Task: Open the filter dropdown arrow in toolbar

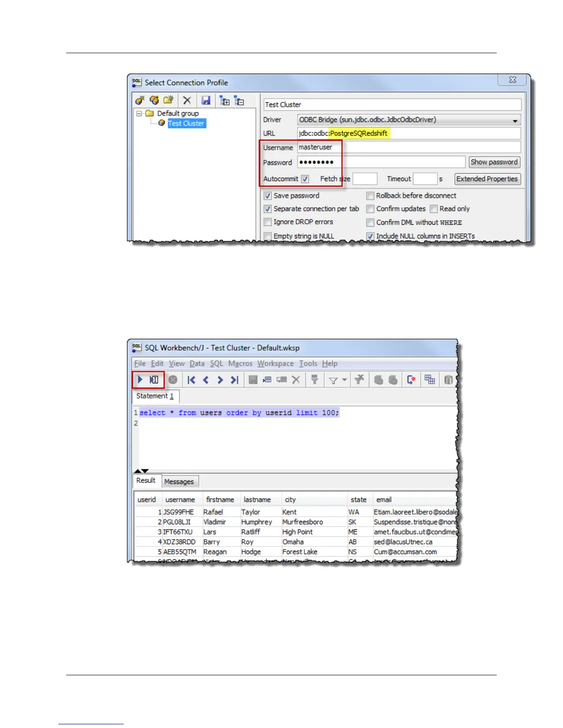Action: click(x=345, y=380)
